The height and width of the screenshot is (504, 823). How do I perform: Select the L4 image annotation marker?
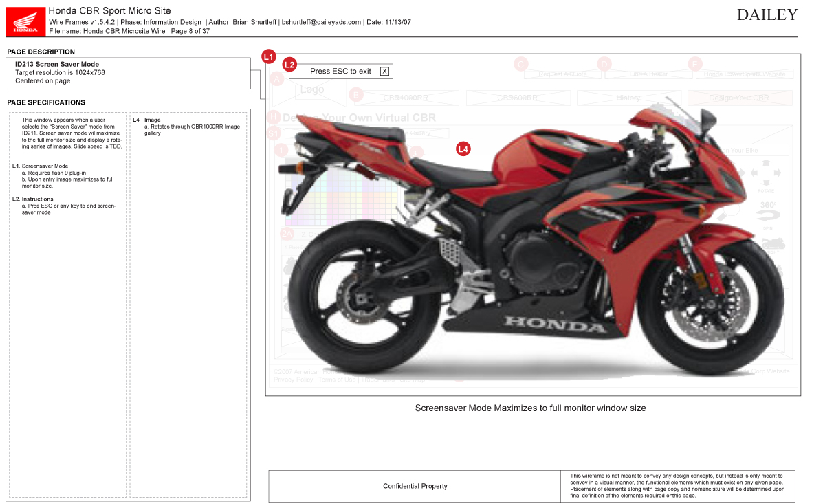pyautogui.click(x=463, y=149)
